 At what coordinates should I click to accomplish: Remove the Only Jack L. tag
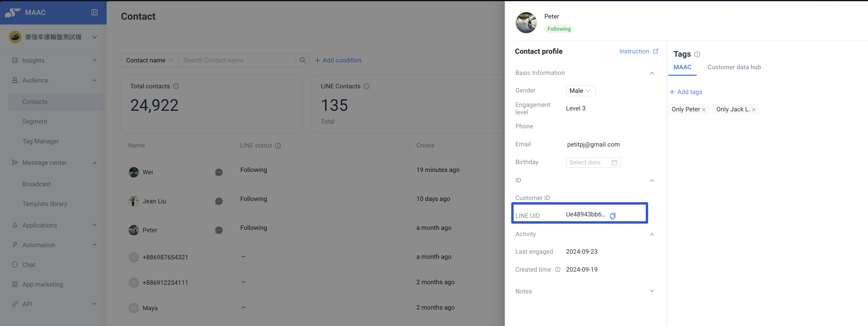(753, 110)
